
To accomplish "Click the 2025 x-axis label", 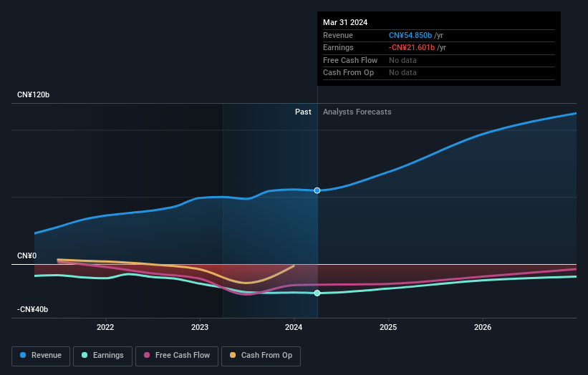I will (388, 327).
